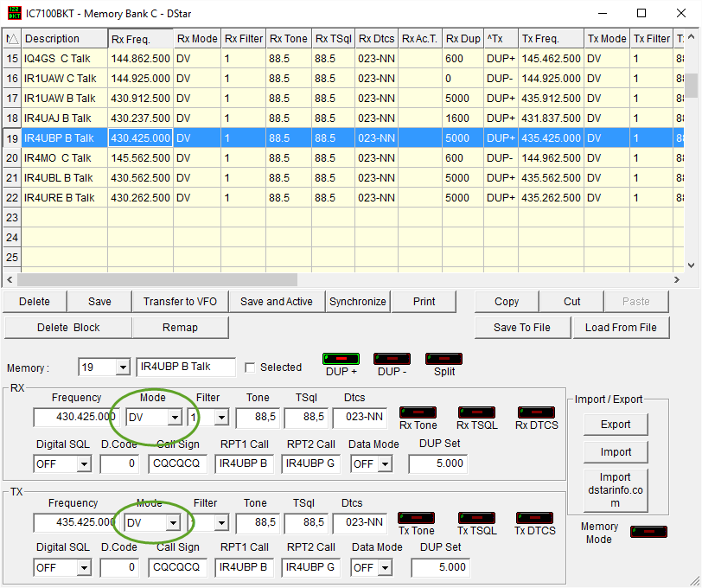Click Load From File
Screen dimensions: 702x588
(621, 328)
